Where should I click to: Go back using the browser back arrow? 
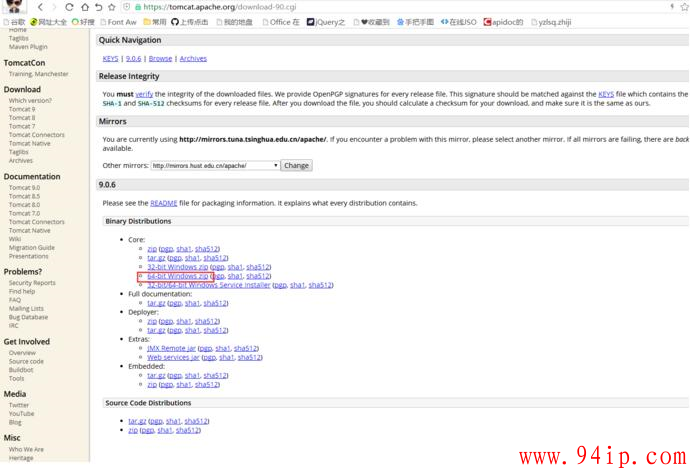tap(40, 7)
